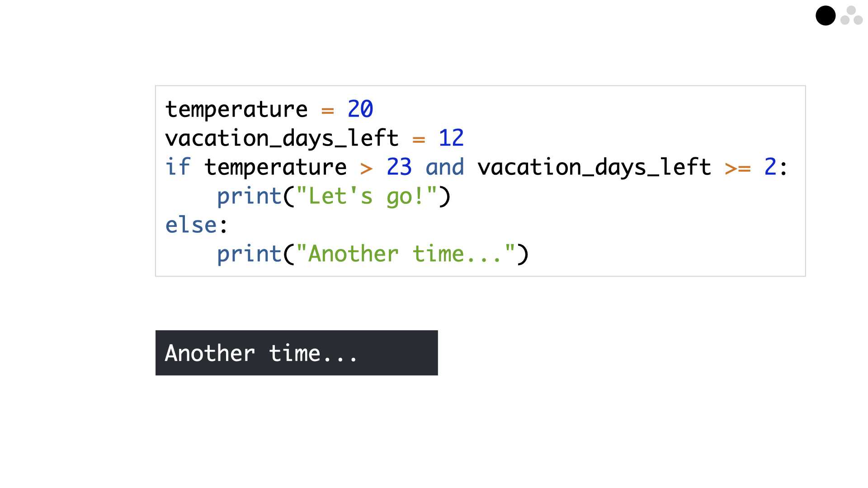The image size is (868, 488).
Task: Click the gray three-dot cluster icon
Action: 852,15
